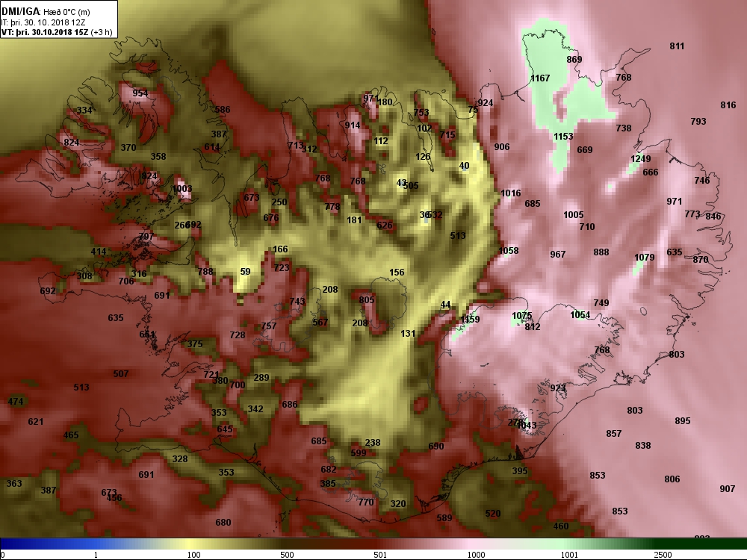Click the valid time 'VT: þri. 30.10.2018 15Z (+3 h)'

coord(57,32)
